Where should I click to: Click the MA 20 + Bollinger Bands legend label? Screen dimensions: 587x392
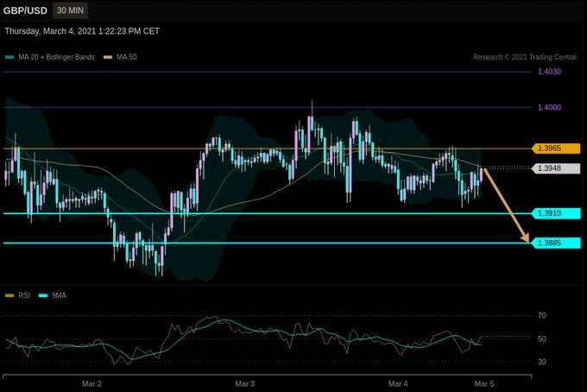(x=56, y=57)
